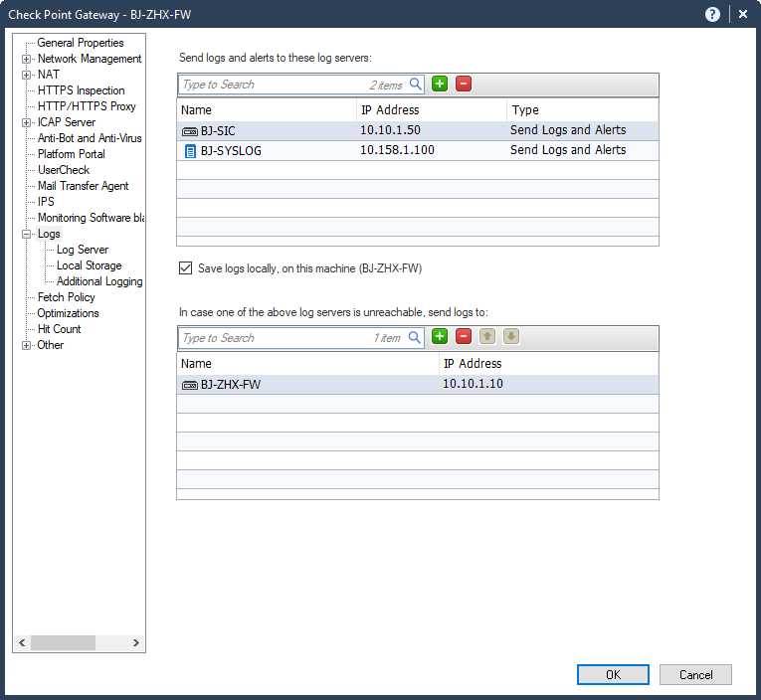Toggle Save logs locally checkbox
Viewport: 761px width, 700px height.
coord(185,267)
